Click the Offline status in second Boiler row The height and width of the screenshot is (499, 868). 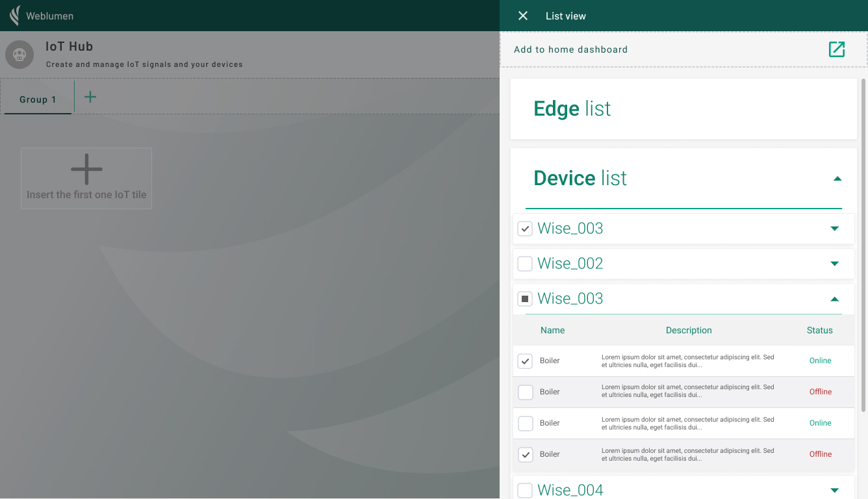tap(821, 392)
